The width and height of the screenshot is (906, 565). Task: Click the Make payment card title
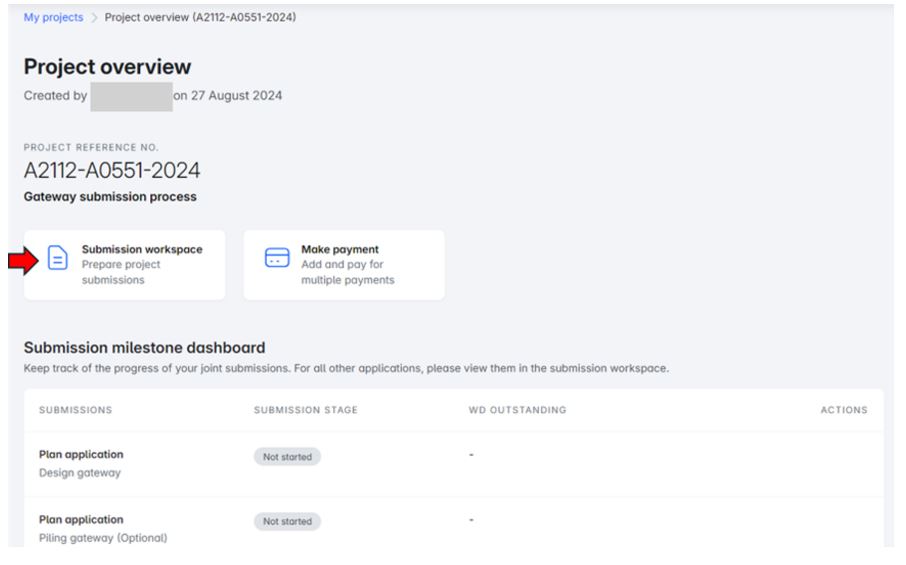(x=340, y=250)
